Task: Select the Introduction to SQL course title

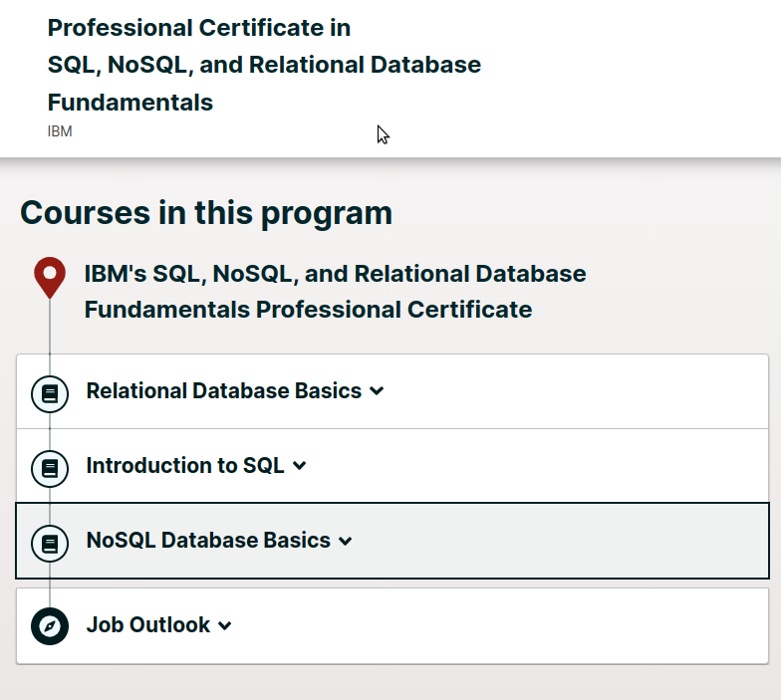Action: point(185,465)
